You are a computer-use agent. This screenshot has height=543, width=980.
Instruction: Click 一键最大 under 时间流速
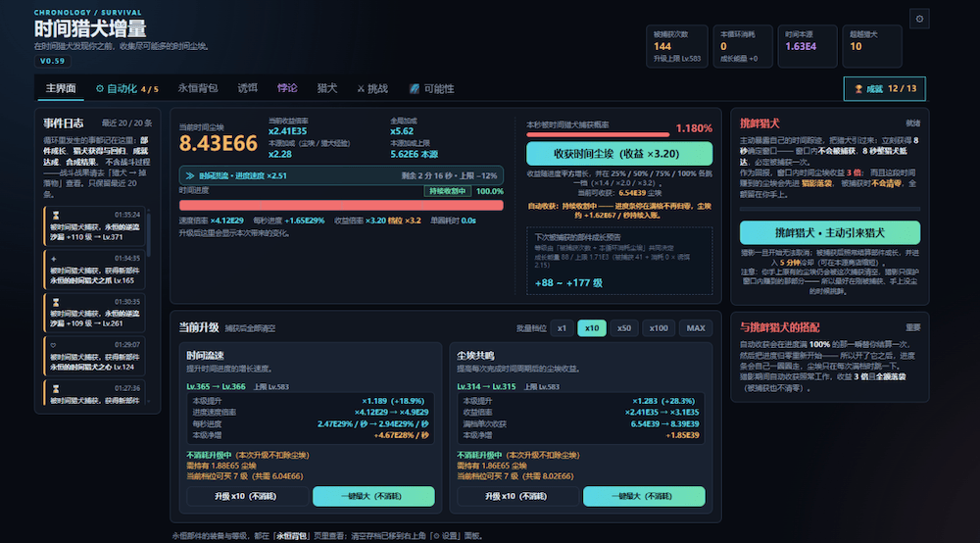pos(373,496)
